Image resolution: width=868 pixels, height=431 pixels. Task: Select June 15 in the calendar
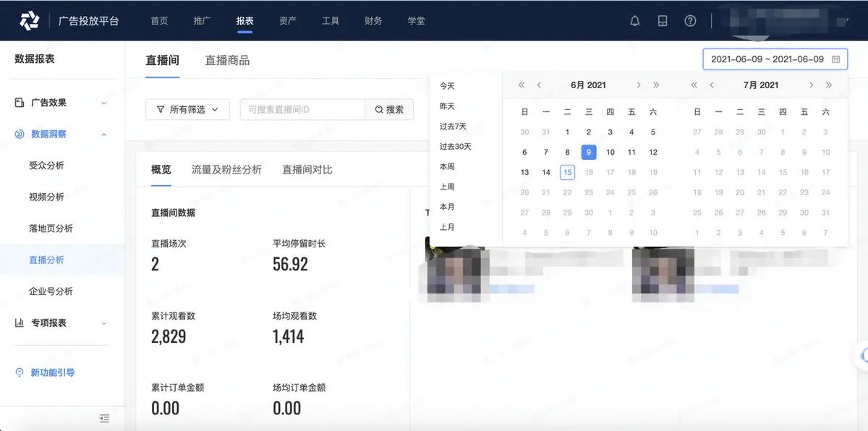coord(567,172)
